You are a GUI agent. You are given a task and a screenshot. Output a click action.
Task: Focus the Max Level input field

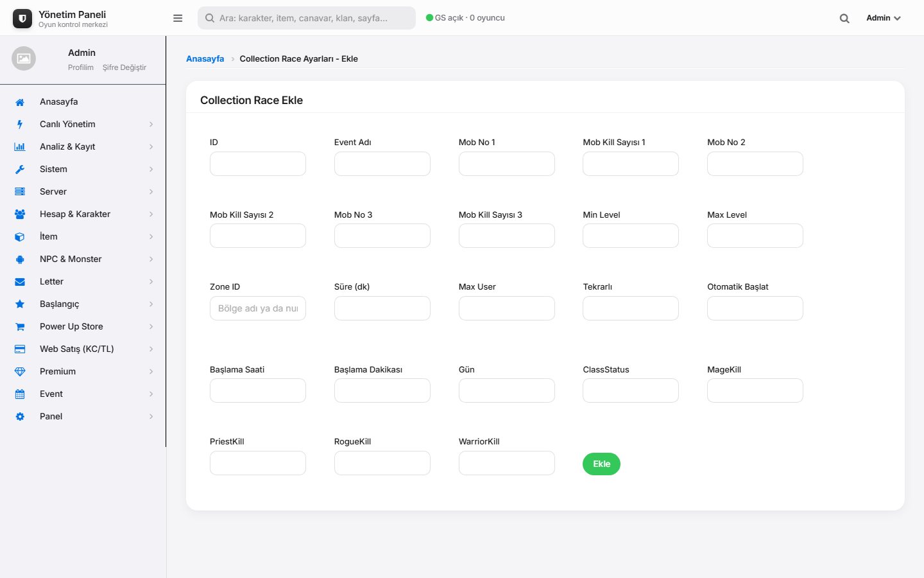755,236
